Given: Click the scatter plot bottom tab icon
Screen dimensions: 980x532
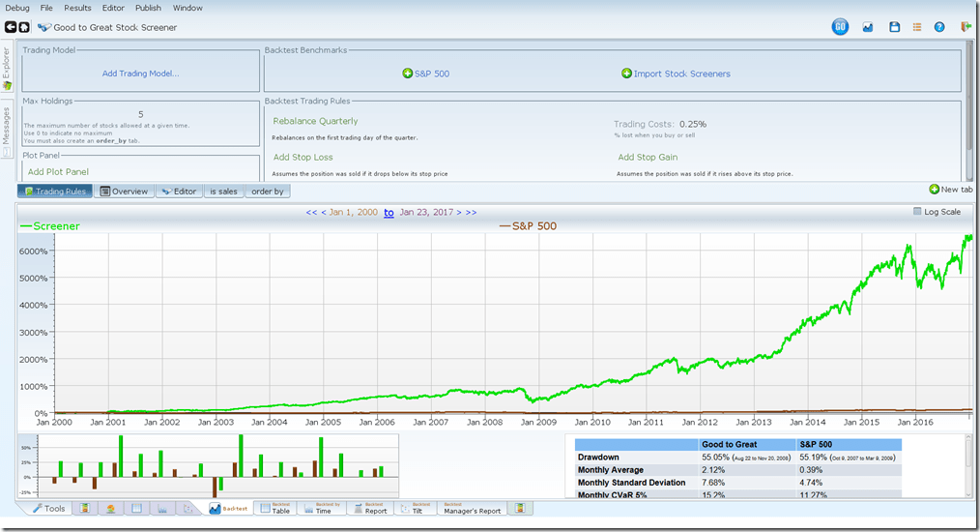Looking at the screenshot, I should (187, 508).
